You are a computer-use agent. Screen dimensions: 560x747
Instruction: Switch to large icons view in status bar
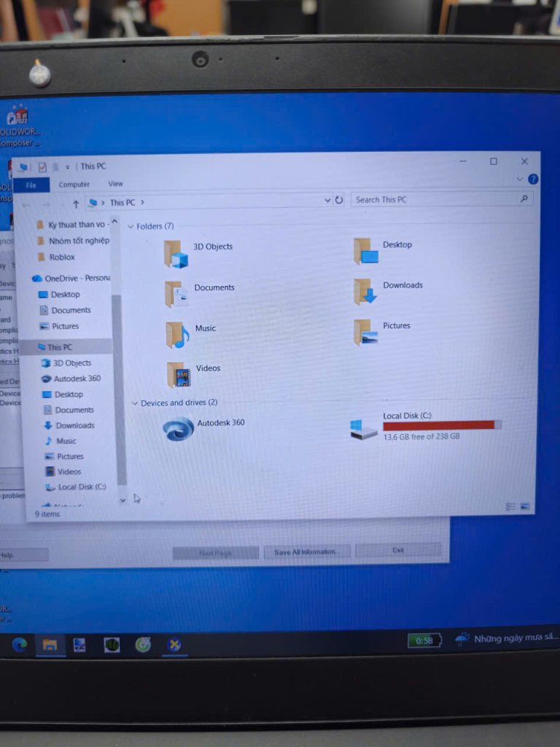(525, 506)
